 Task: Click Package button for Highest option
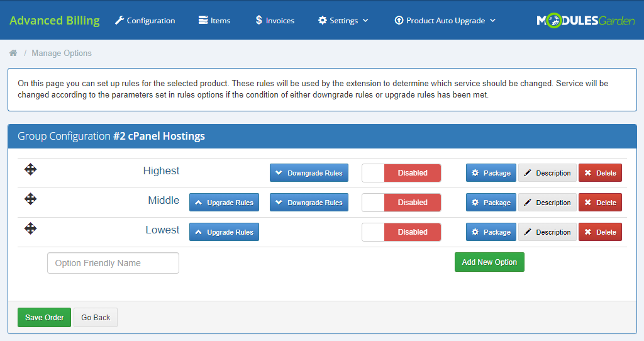(491, 173)
